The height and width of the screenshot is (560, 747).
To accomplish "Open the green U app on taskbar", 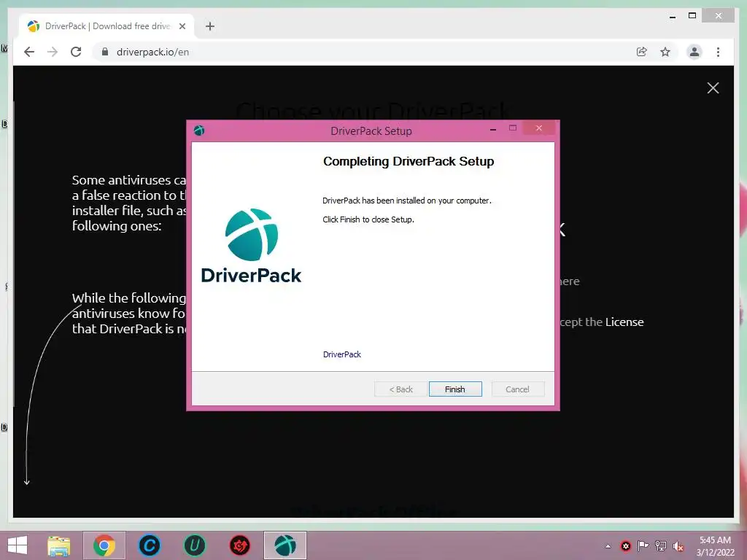I will (x=194, y=545).
